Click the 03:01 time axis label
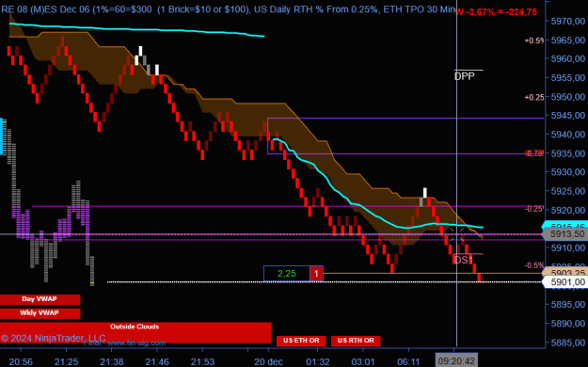This screenshot has width=588, height=367. point(363,361)
